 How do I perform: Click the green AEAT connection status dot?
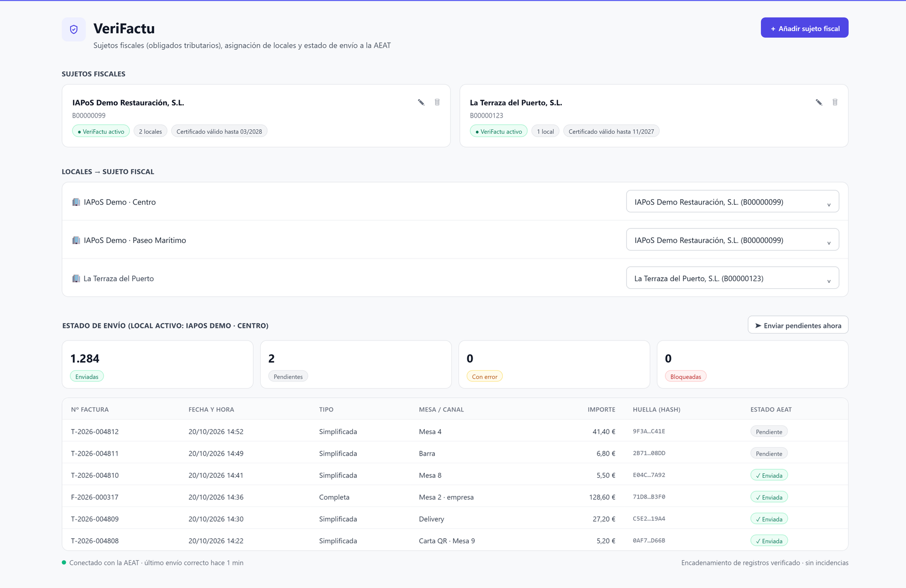64,562
